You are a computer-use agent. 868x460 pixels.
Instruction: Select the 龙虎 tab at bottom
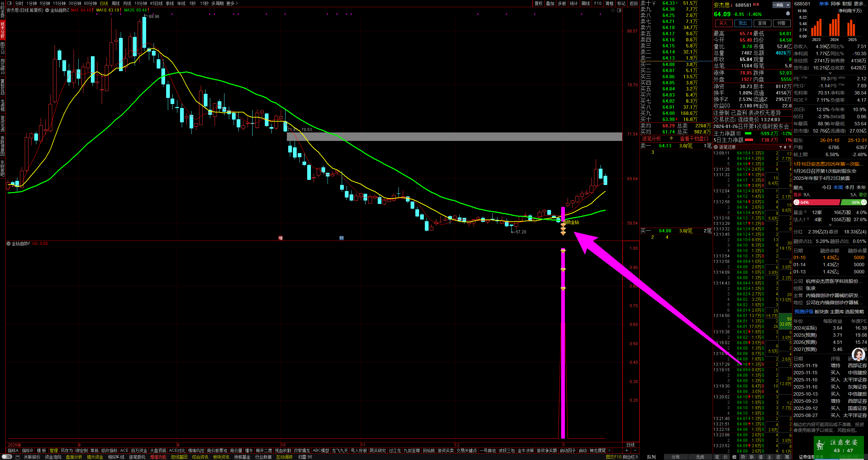[x=700, y=457]
